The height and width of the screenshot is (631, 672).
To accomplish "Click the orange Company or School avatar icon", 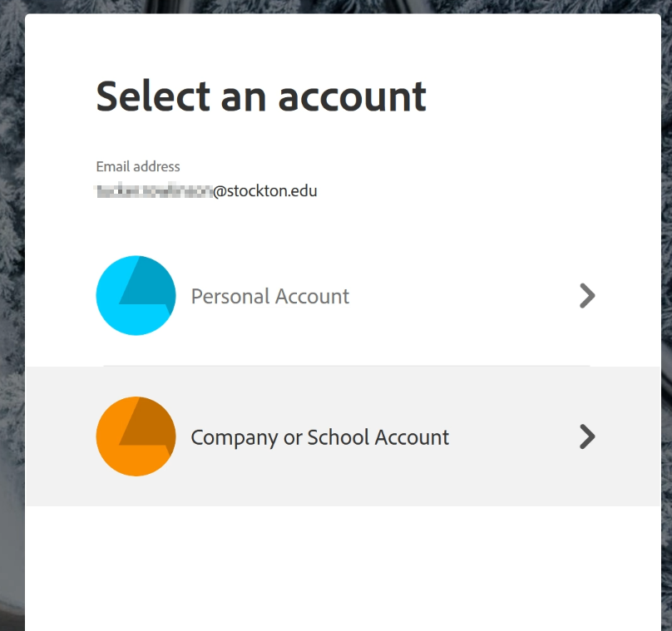I will coord(136,436).
